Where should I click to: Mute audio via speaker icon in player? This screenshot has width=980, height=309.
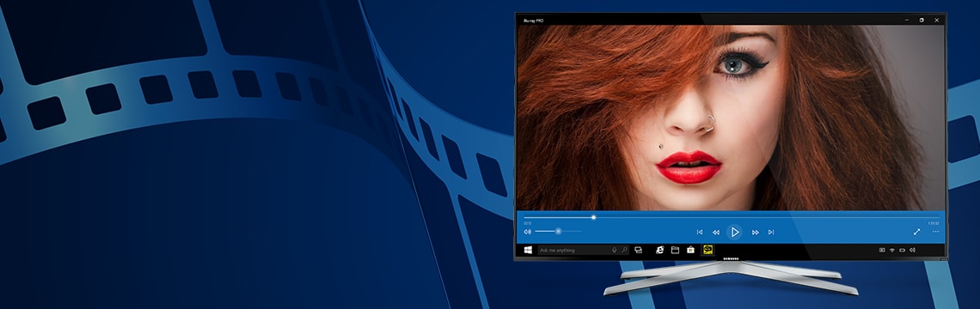coord(528,232)
